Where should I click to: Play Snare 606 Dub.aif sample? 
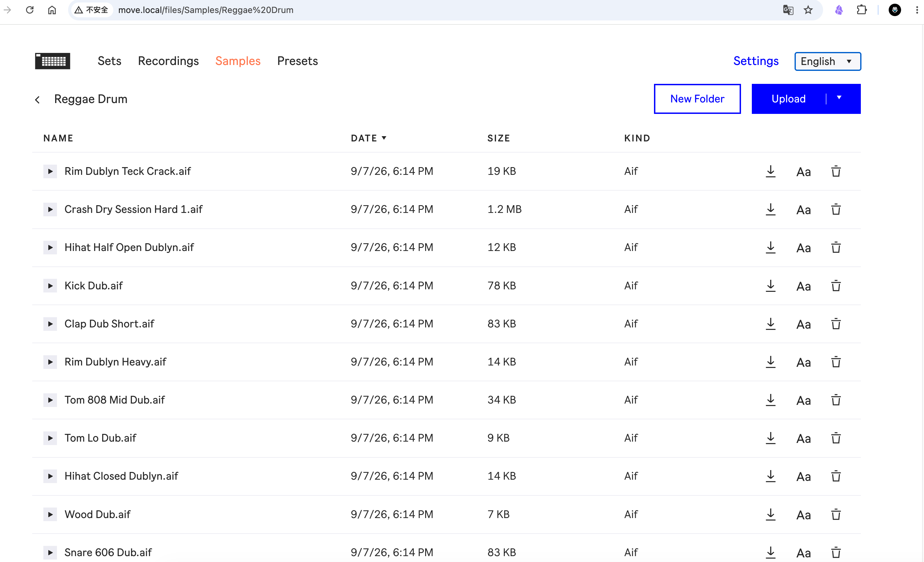[50, 553]
